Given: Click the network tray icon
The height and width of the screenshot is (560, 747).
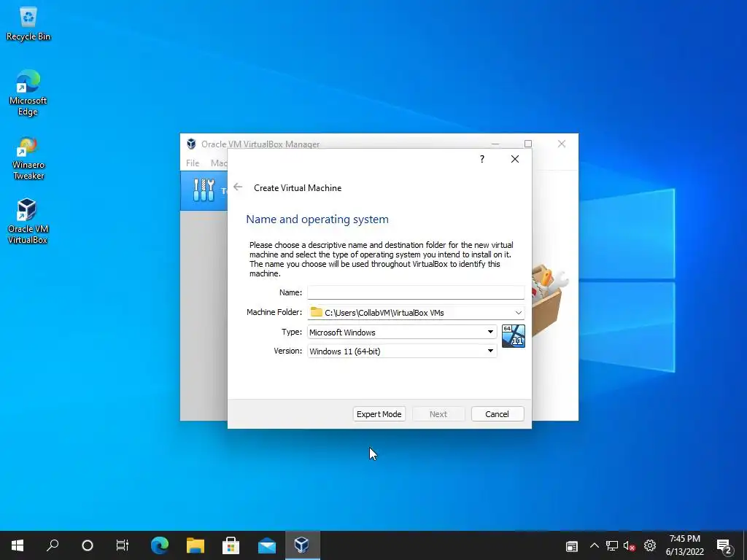Looking at the screenshot, I should click(x=612, y=545).
